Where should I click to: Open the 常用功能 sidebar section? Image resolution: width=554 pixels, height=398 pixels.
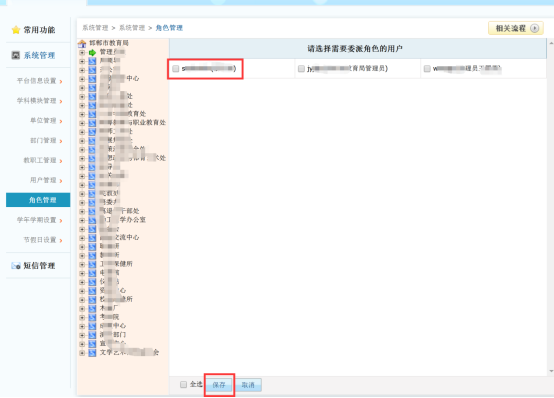tap(38, 30)
